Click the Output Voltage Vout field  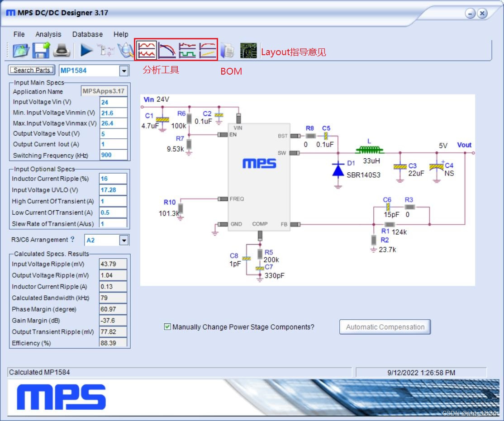[114, 134]
